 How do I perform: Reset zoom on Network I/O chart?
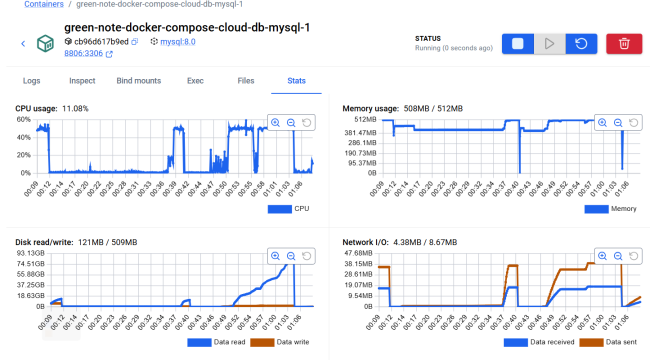(634, 256)
